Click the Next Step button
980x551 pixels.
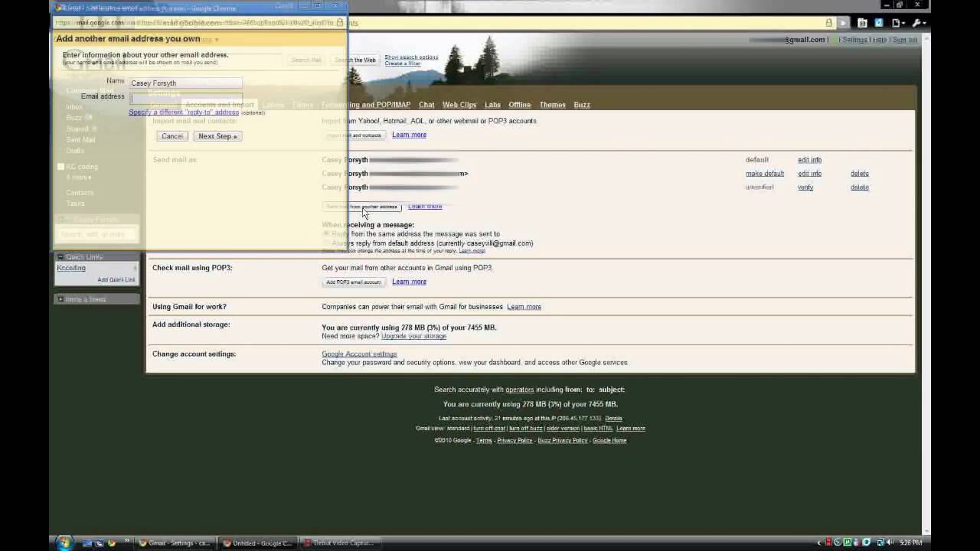[217, 136]
